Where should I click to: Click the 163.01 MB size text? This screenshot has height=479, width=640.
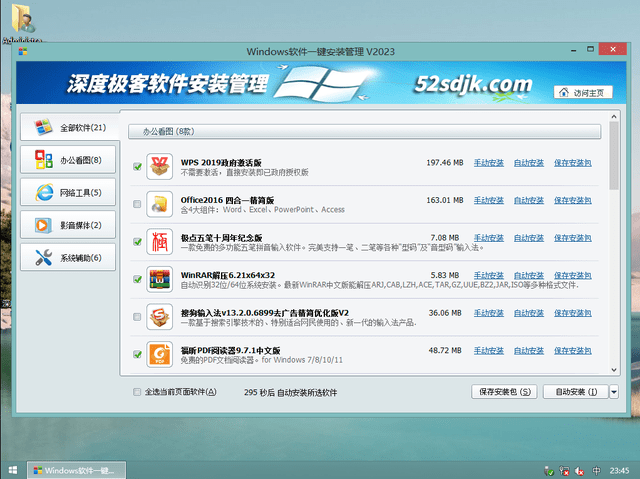445,200
